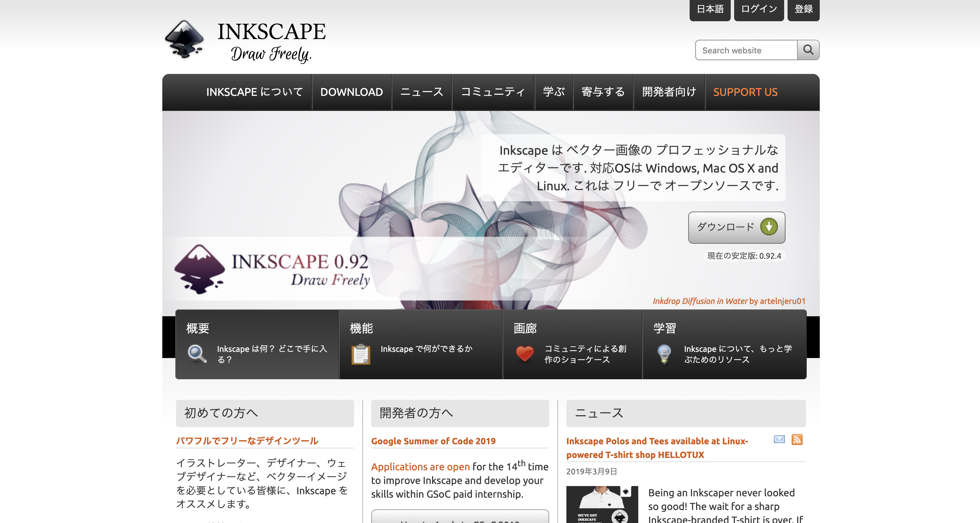Open the INKSCAPE について menu
The height and width of the screenshot is (523, 980).
(x=254, y=92)
